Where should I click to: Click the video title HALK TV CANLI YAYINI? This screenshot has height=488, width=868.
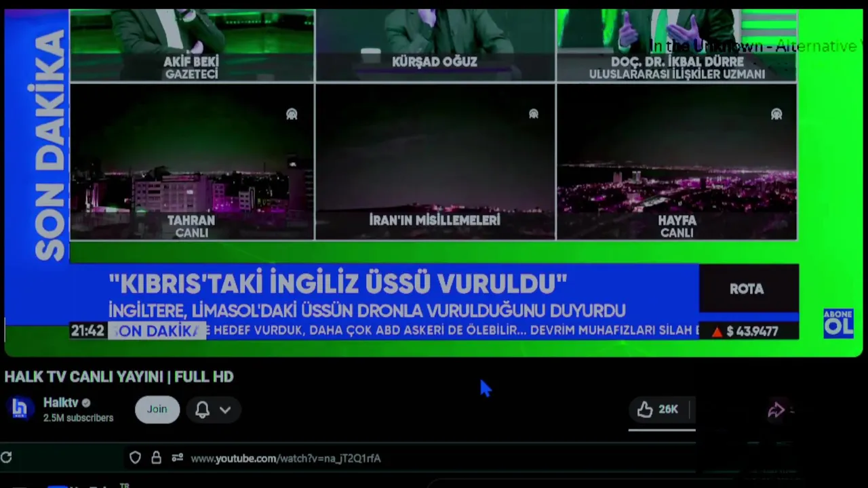pos(119,377)
